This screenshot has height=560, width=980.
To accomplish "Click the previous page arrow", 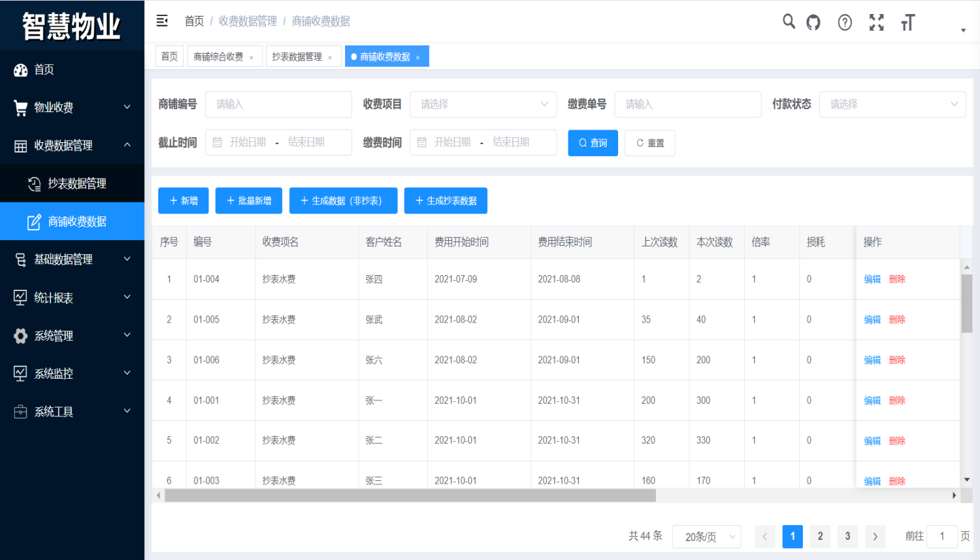I will coord(765,537).
